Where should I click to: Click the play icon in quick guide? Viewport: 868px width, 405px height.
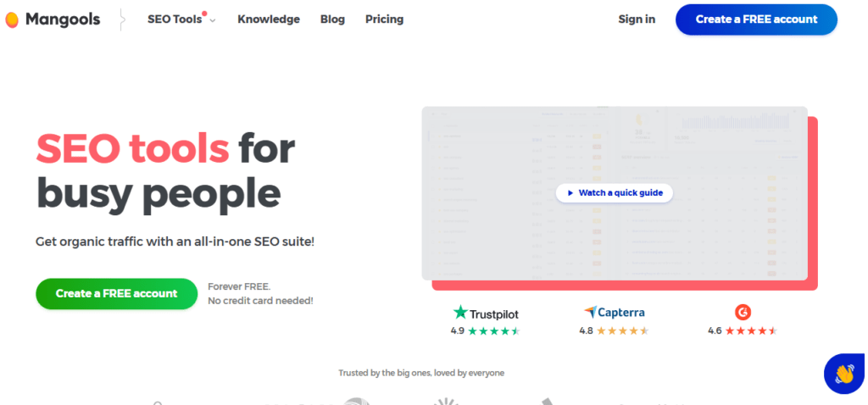click(x=570, y=193)
